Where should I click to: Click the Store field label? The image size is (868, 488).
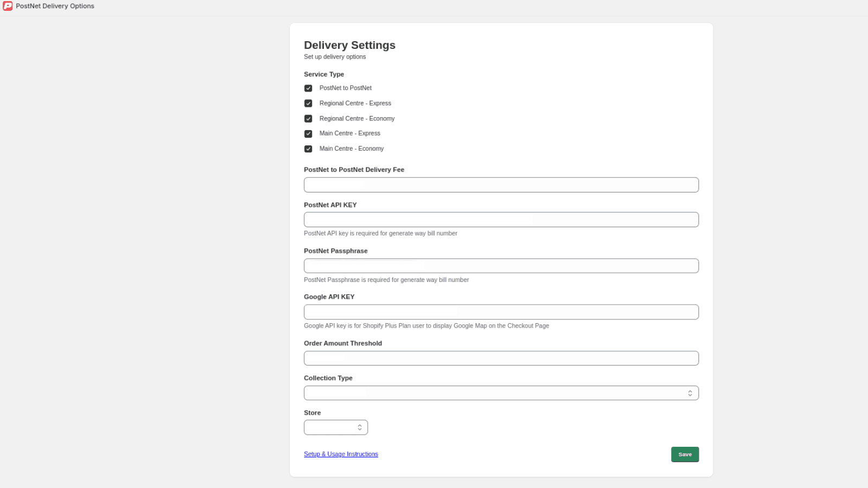(x=312, y=413)
